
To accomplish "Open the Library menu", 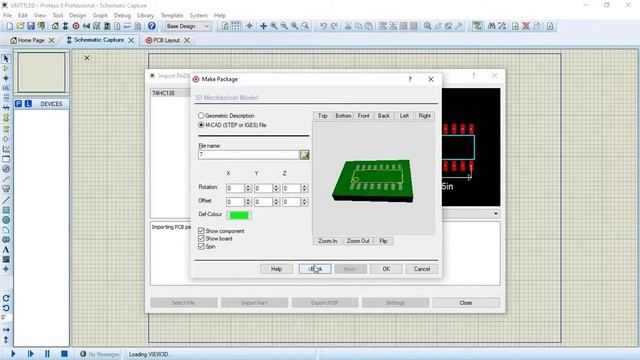I will [x=145, y=16].
